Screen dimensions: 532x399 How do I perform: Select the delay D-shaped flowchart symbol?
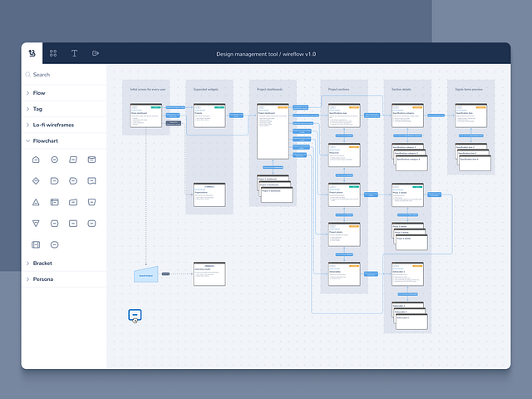click(54, 181)
